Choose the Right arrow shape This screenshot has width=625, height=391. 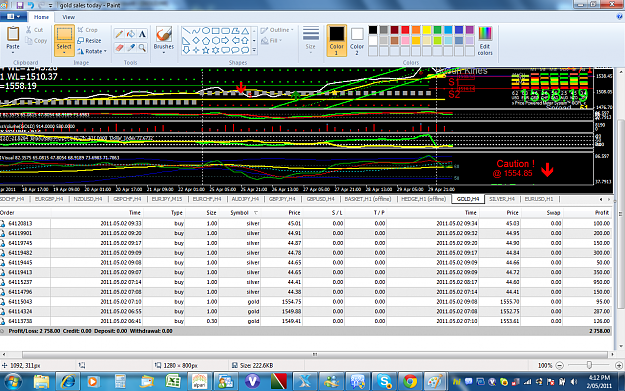click(225, 40)
